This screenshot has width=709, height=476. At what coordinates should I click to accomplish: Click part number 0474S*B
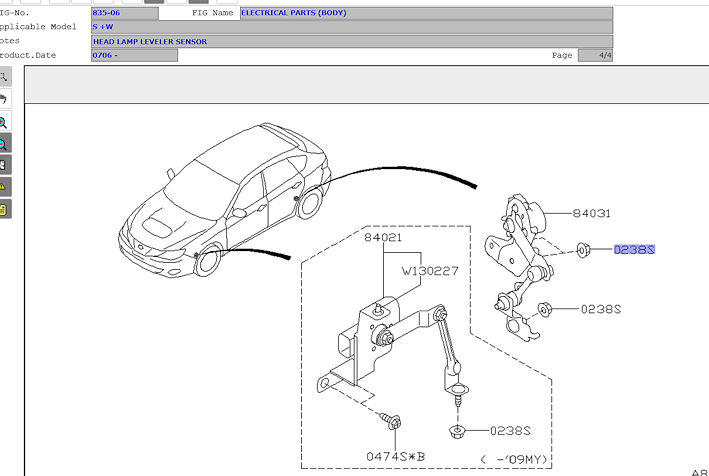tap(395, 457)
